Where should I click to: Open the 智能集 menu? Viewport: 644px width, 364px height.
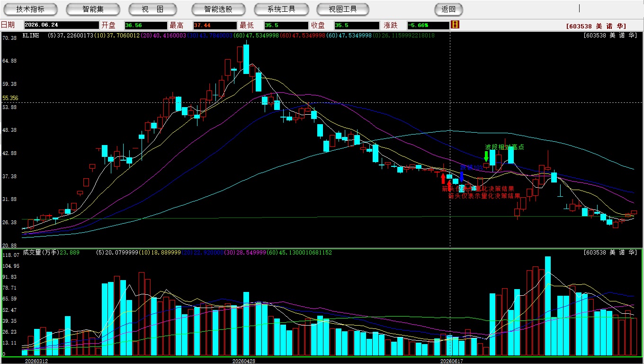[93, 9]
